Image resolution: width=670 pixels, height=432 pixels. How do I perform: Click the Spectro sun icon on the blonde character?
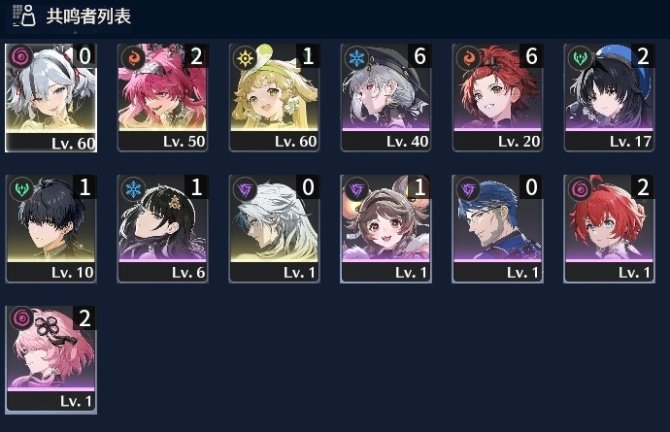tap(245, 57)
